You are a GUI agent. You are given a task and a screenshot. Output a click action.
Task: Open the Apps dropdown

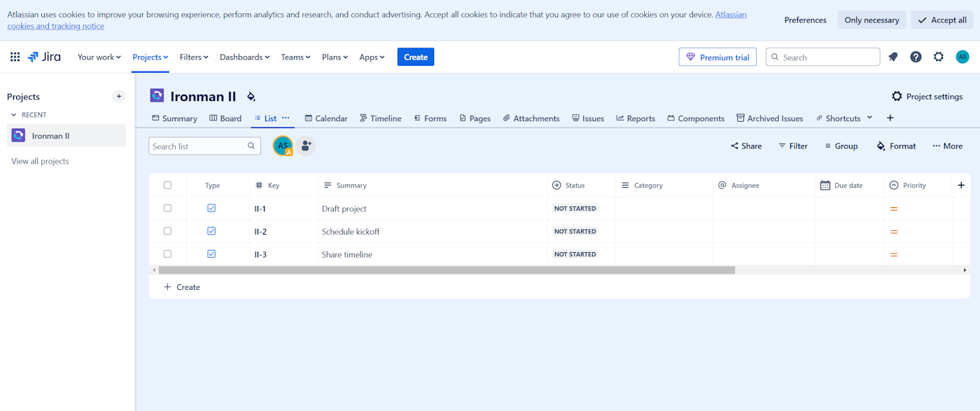pyautogui.click(x=372, y=57)
